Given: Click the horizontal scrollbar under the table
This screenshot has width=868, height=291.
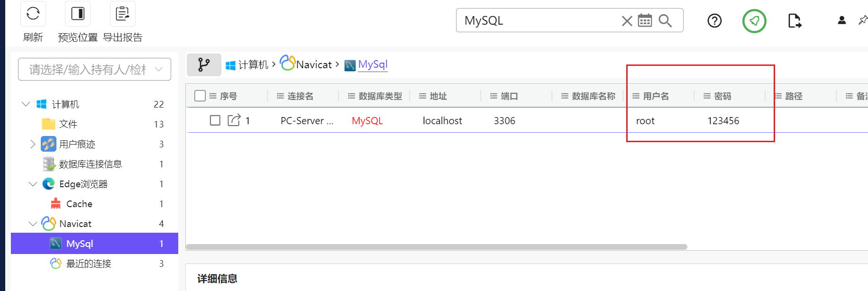Looking at the screenshot, I should coord(436,247).
